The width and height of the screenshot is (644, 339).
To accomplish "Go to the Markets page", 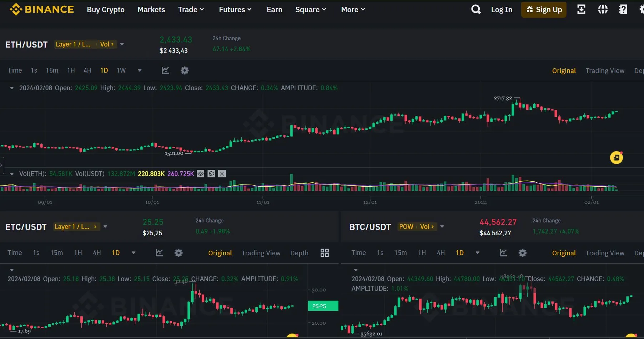I will point(151,10).
